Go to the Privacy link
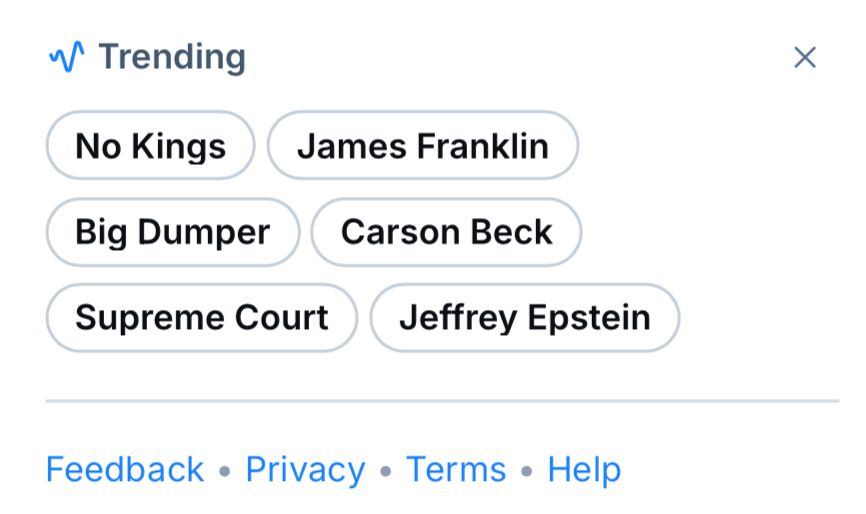 click(305, 469)
